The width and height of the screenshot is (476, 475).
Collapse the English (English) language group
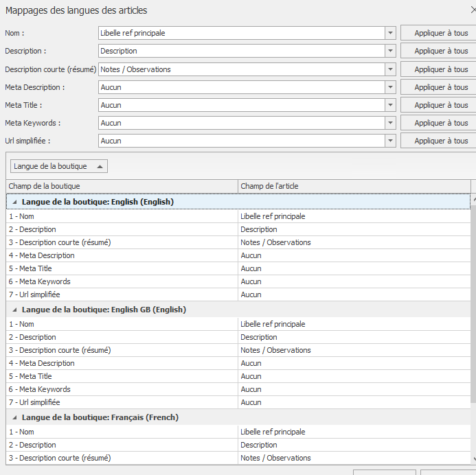click(x=14, y=202)
